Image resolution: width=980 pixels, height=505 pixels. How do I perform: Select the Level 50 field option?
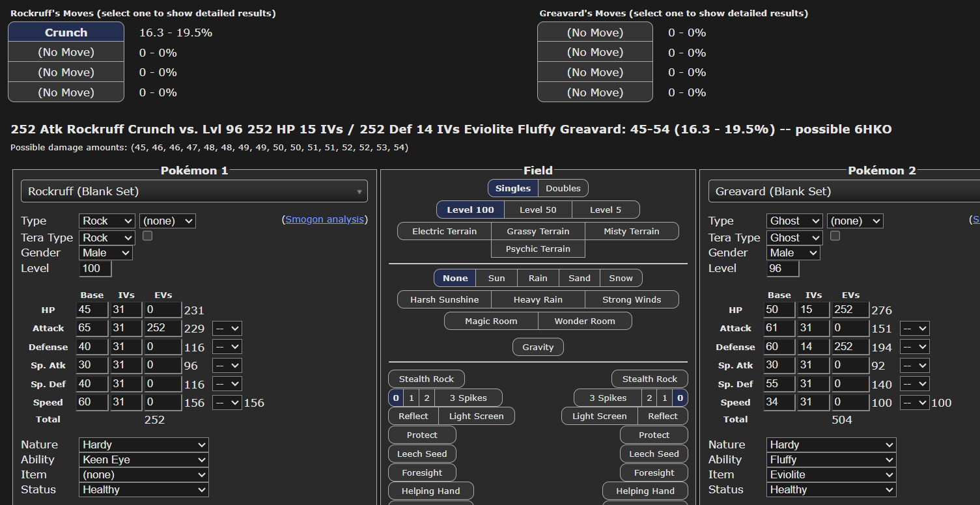(x=539, y=210)
